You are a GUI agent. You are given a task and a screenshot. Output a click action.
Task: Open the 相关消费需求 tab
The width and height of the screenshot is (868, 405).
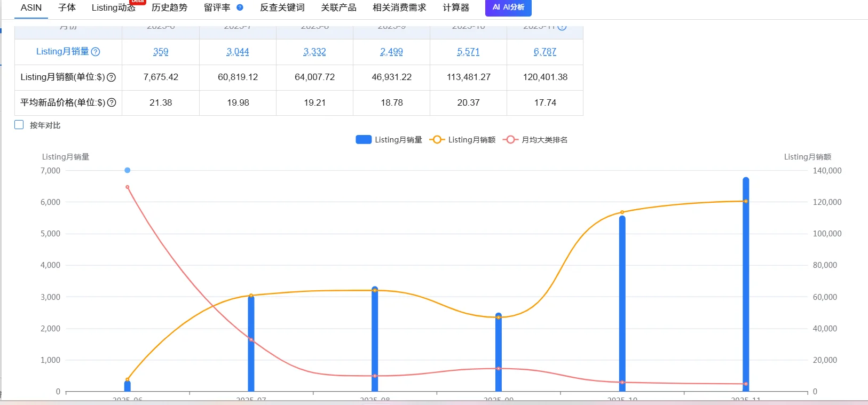(399, 7)
